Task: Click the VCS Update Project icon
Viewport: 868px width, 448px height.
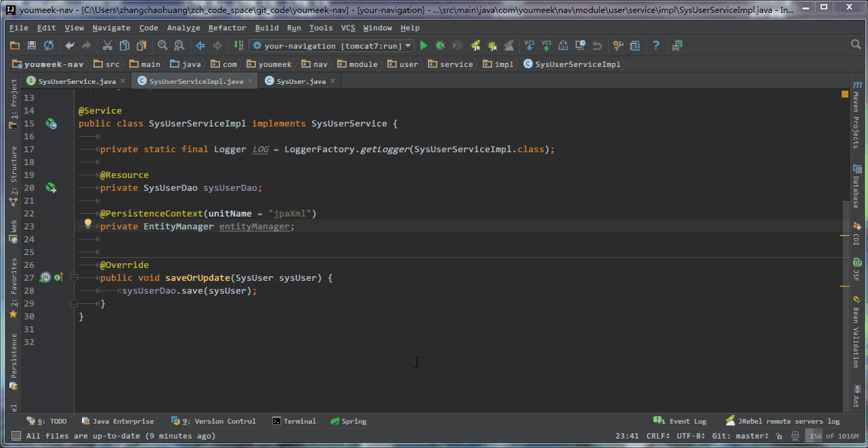Action: [x=529, y=46]
